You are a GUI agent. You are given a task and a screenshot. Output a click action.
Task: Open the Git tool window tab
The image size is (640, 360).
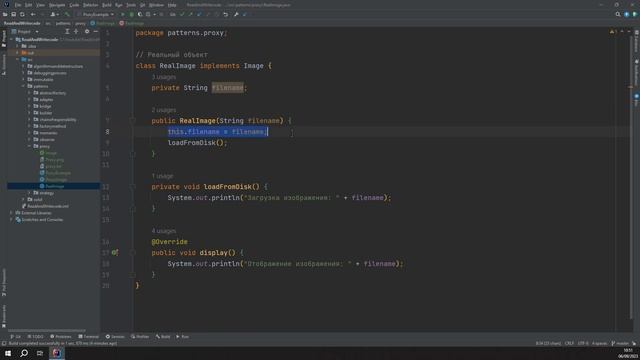pos(16,337)
